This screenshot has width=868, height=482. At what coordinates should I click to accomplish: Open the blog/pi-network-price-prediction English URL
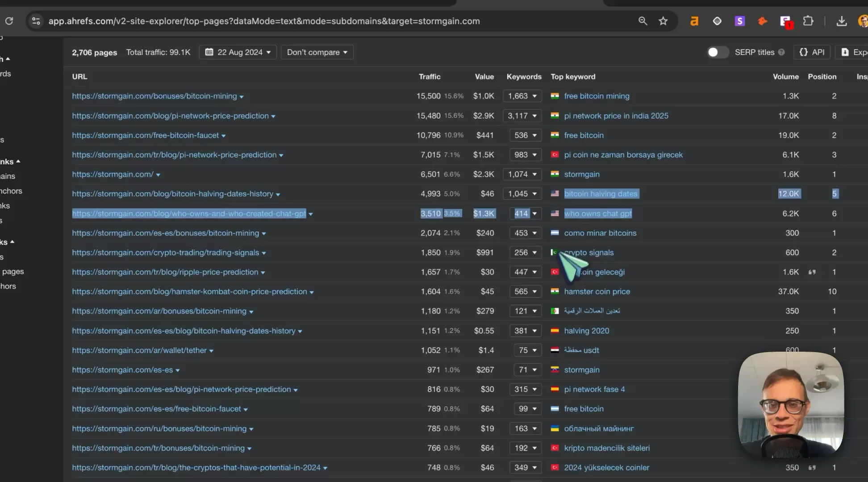click(x=171, y=116)
